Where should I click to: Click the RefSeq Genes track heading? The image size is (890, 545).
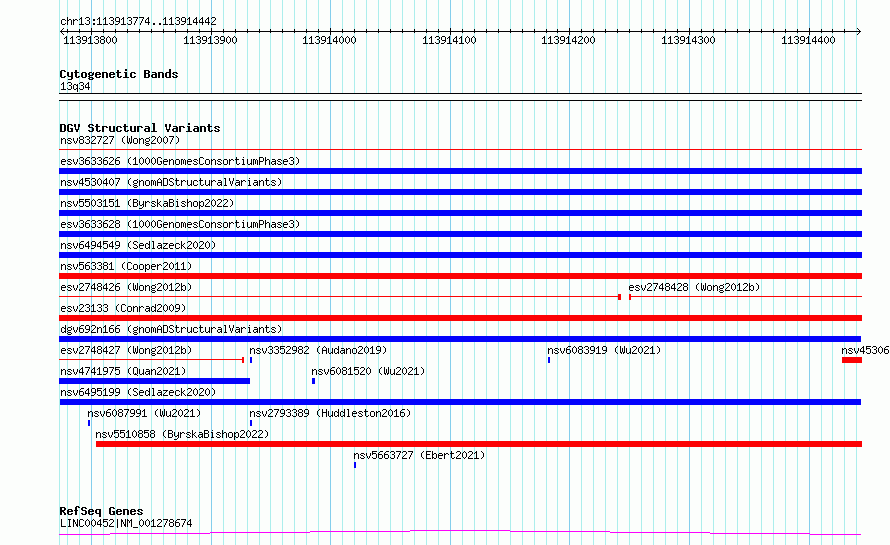coord(101,511)
